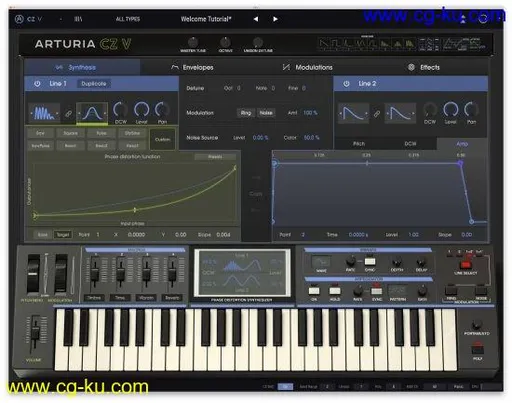Click the vibrato Depth knob
This screenshot has height=403, width=512.
click(x=397, y=261)
